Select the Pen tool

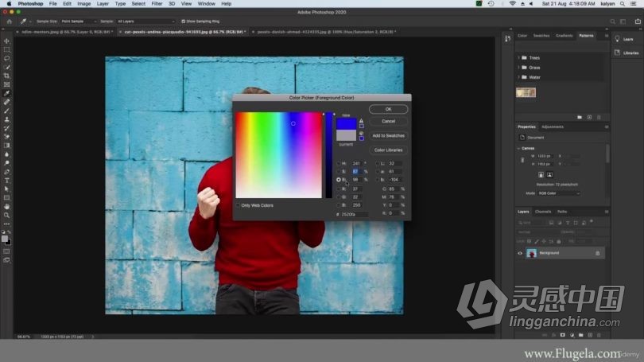tap(6, 172)
